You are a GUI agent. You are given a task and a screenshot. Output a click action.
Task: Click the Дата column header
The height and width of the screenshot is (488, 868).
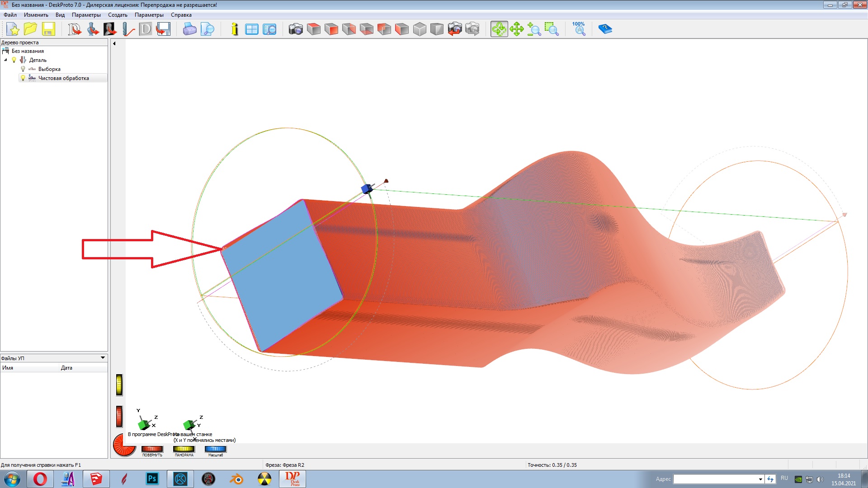point(67,368)
